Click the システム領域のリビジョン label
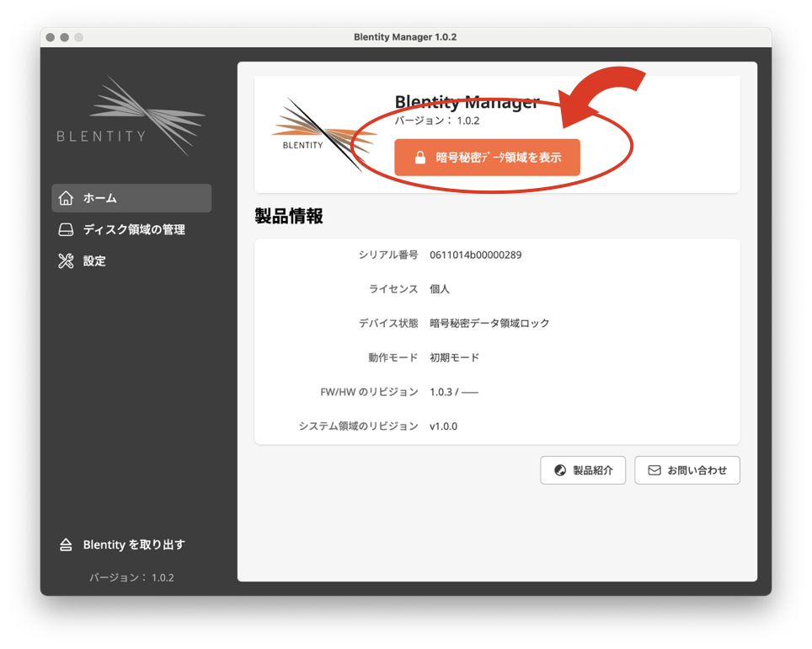812x649 pixels. (358, 426)
